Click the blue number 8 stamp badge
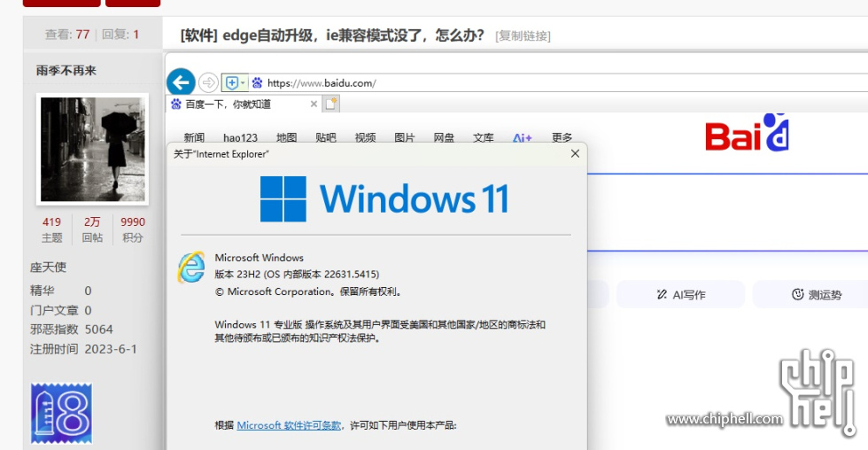The width and height of the screenshot is (868, 450). tap(61, 414)
